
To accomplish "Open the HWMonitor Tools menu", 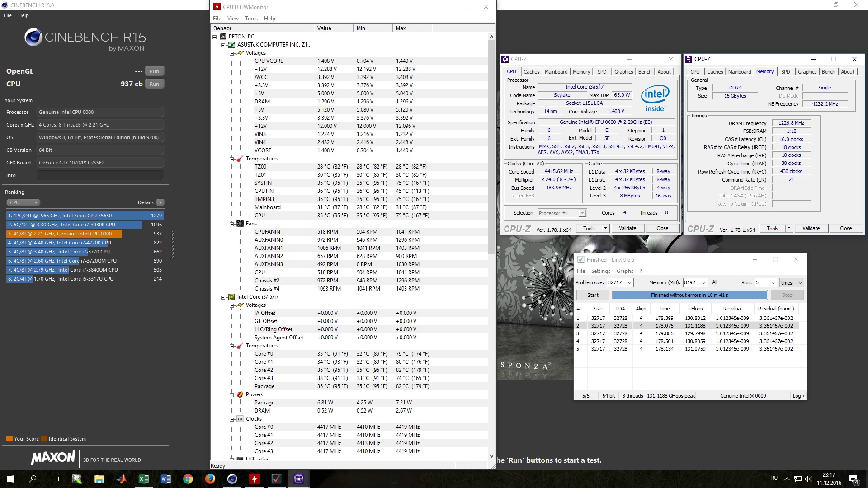I will tap(251, 19).
